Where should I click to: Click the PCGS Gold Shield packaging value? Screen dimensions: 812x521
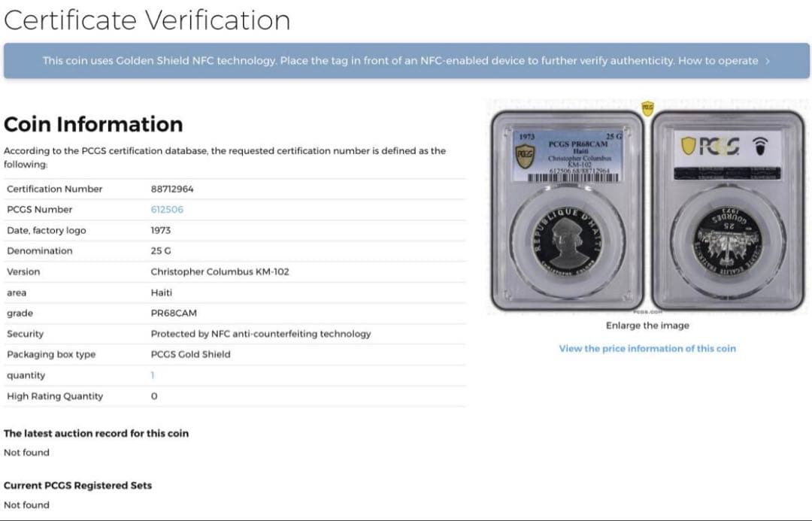(190, 354)
